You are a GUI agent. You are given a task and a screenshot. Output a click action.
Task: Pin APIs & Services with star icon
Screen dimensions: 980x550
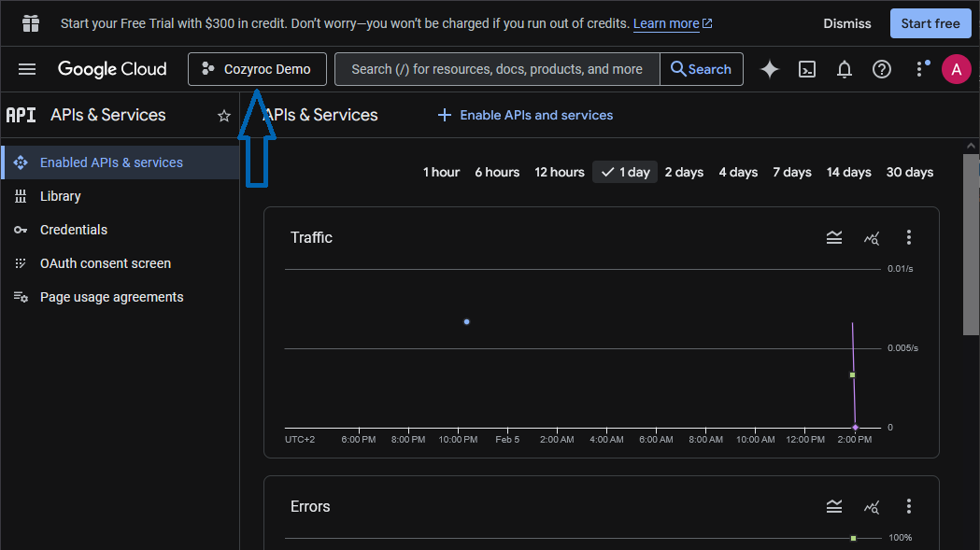(224, 116)
